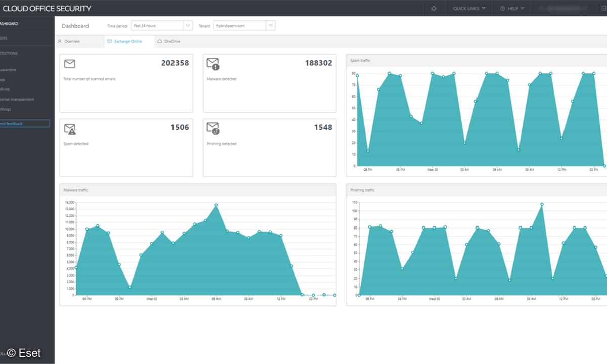Open Quarantine in the sidebar
Viewport: 607px width, 364px height.
click(x=9, y=70)
